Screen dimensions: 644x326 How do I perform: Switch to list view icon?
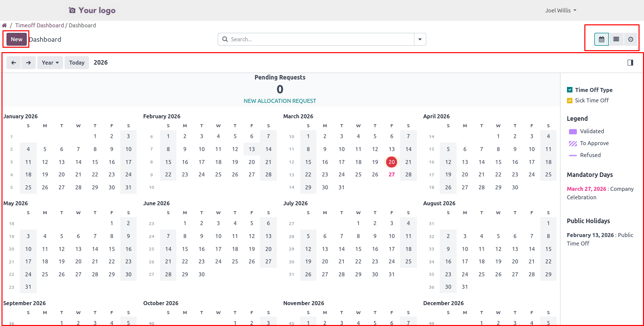pyautogui.click(x=616, y=39)
